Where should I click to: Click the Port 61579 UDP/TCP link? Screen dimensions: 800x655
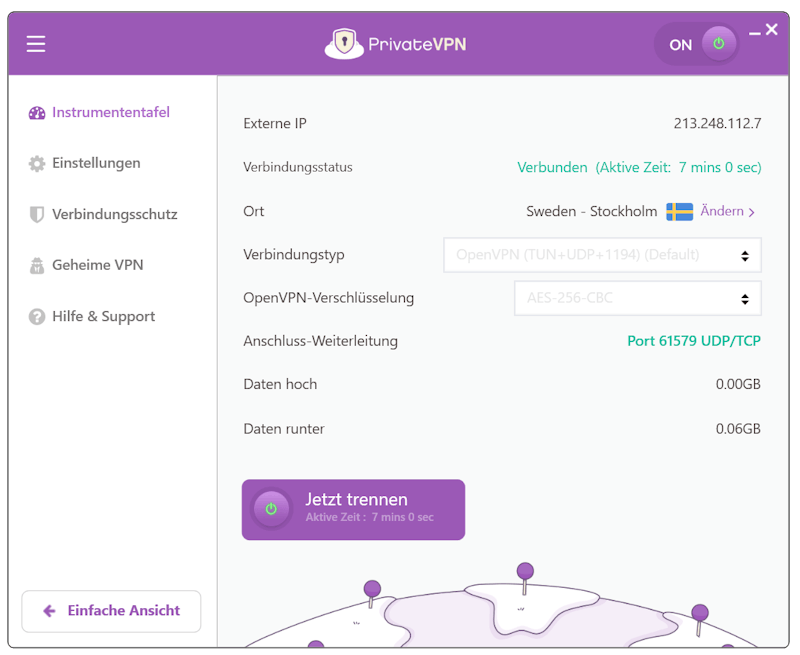(694, 341)
